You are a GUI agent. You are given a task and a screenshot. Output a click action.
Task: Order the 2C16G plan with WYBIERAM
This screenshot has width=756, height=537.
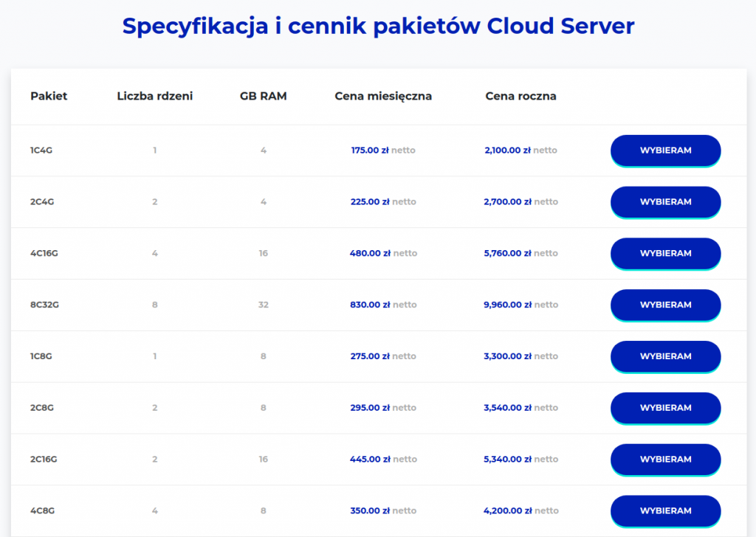pos(665,460)
